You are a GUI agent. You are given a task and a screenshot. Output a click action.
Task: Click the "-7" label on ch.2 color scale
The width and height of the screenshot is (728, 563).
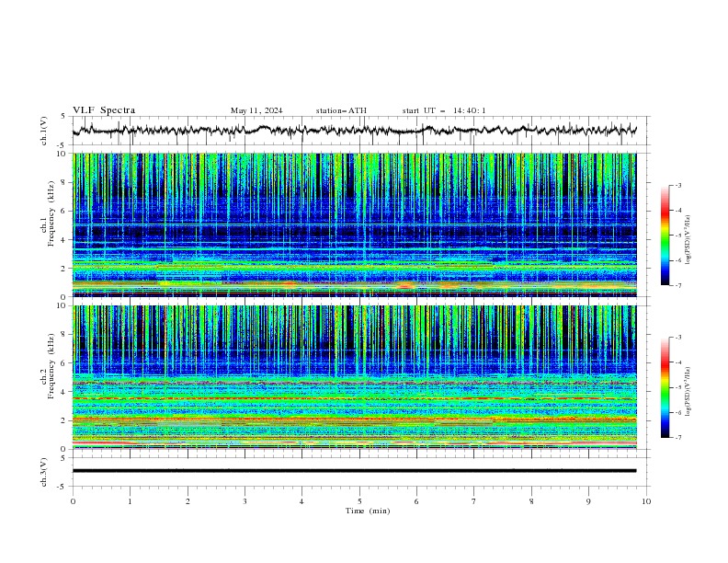[677, 437]
